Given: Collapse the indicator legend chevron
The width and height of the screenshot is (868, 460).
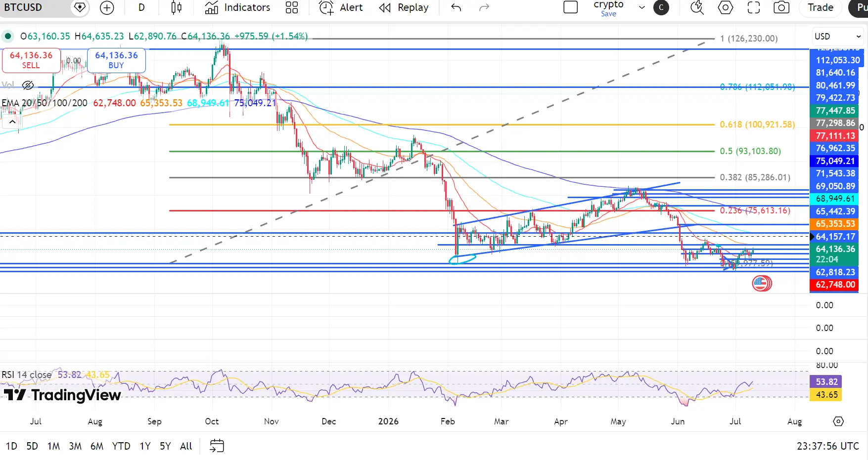Looking at the screenshot, I should (x=12, y=122).
